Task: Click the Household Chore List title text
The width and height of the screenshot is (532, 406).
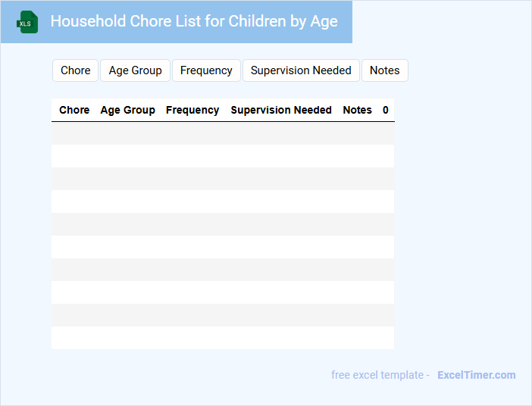Action: click(x=194, y=21)
